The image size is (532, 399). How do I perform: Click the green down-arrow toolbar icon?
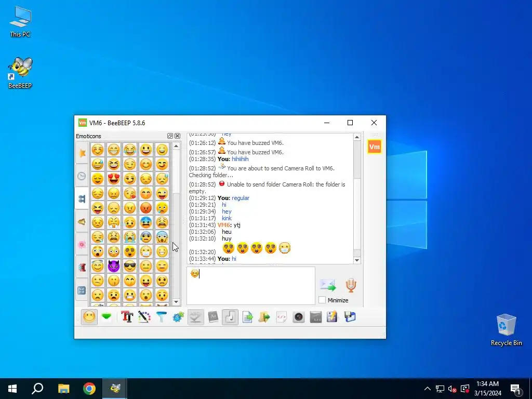(107, 317)
